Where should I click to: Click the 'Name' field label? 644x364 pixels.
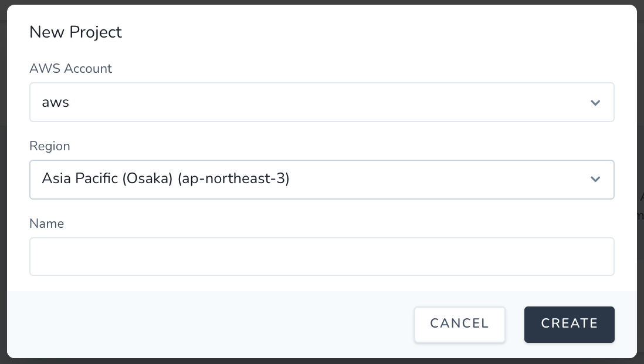point(47,224)
